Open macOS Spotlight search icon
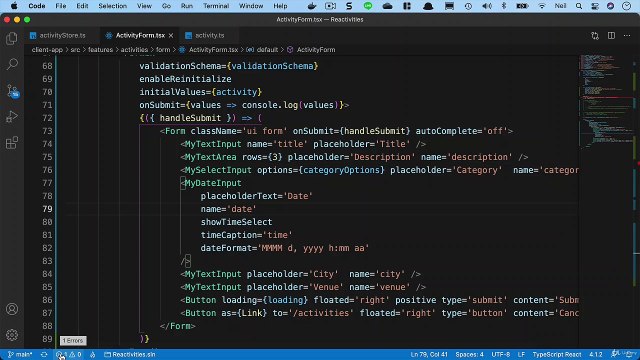 coord(579,6)
